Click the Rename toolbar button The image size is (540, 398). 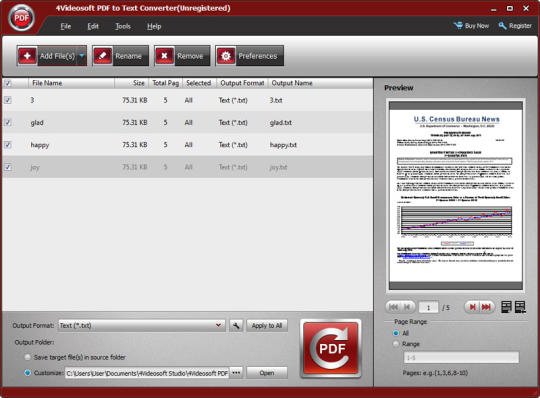pos(121,56)
